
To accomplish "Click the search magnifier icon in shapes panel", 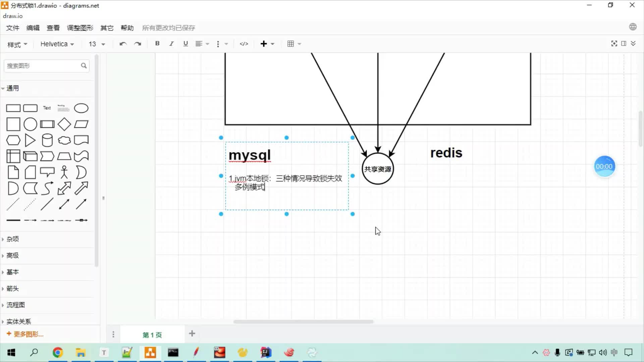I will pyautogui.click(x=84, y=66).
